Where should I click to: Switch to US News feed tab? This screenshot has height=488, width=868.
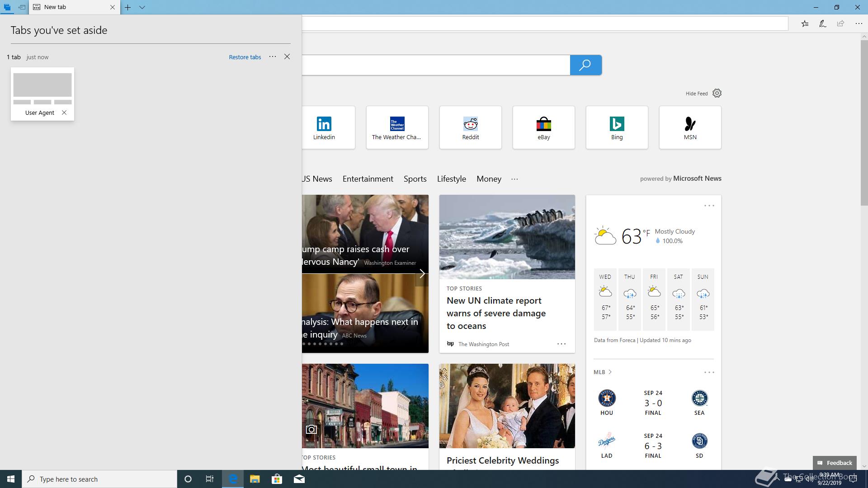click(317, 179)
